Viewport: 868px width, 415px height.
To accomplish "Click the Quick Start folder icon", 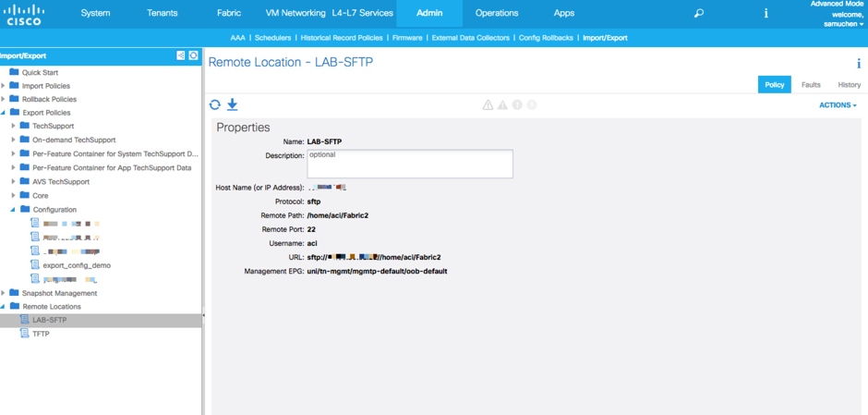I will tap(15, 72).
